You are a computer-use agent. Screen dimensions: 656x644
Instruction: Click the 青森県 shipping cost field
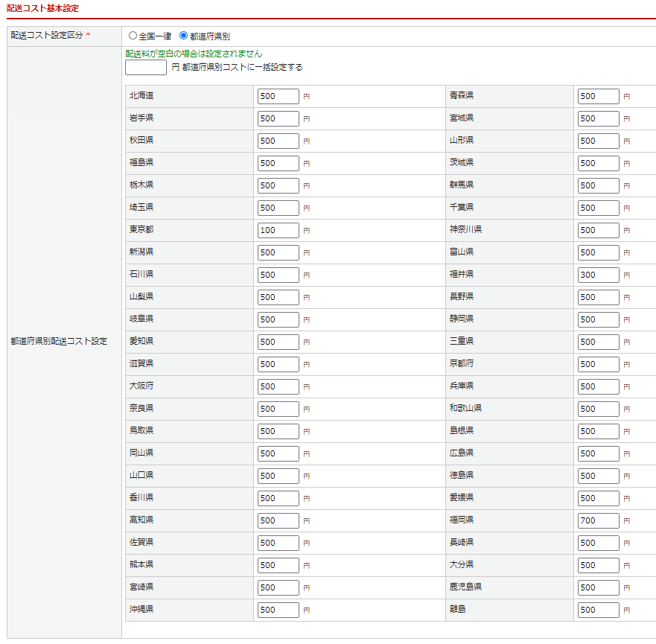click(599, 96)
